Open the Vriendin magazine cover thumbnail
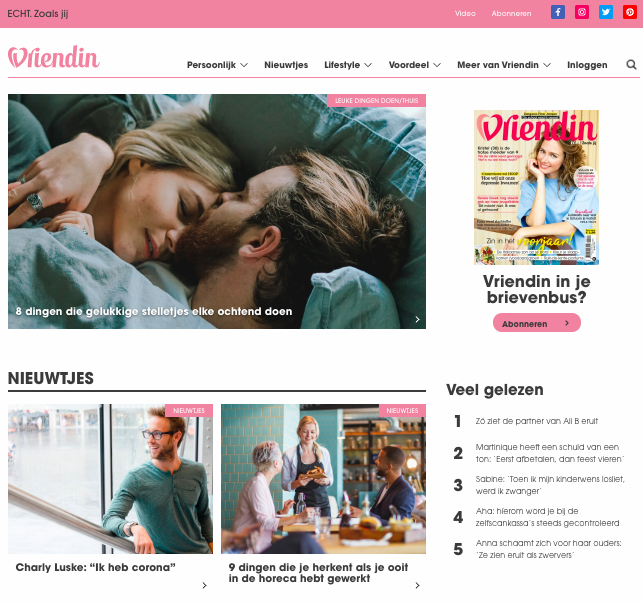 536,187
